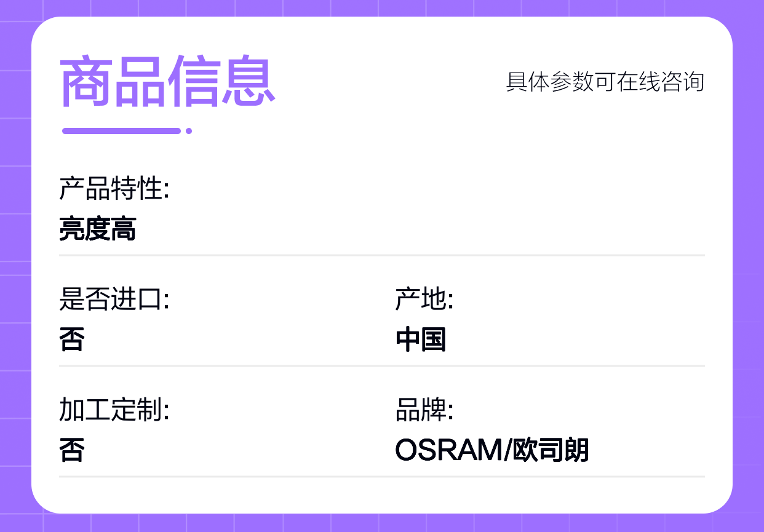
Task: Click the small purple dot beside the underline
Action: click(189, 130)
